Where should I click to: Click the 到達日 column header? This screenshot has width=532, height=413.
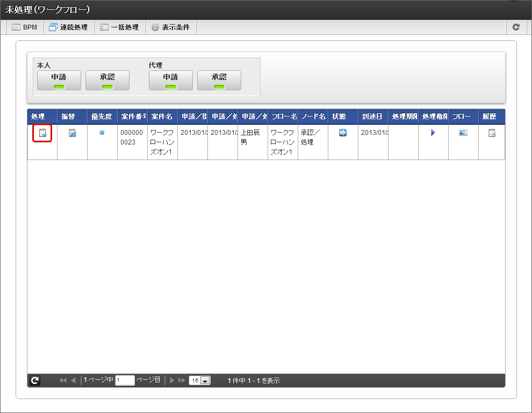(x=372, y=117)
